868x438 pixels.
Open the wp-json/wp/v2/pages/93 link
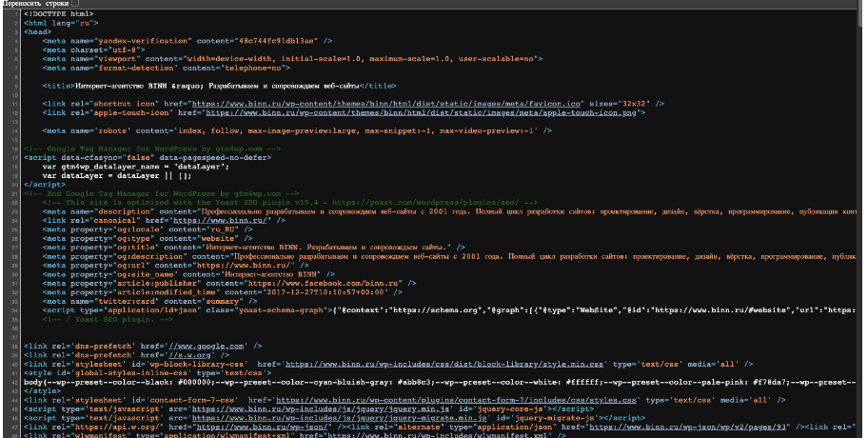coord(688,427)
